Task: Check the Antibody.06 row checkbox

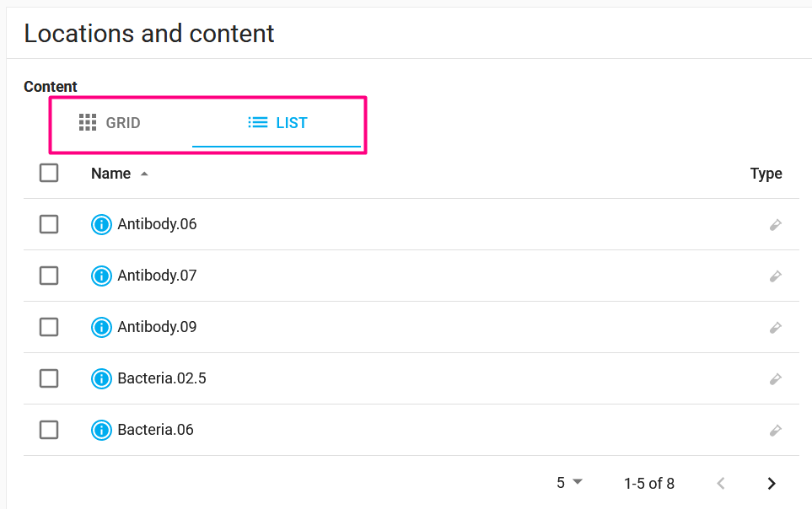Action: 49,224
